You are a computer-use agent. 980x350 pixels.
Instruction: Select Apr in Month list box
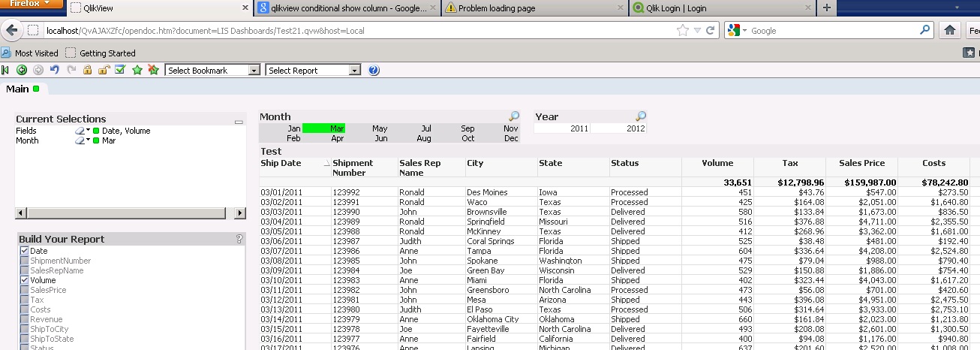pyautogui.click(x=323, y=138)
